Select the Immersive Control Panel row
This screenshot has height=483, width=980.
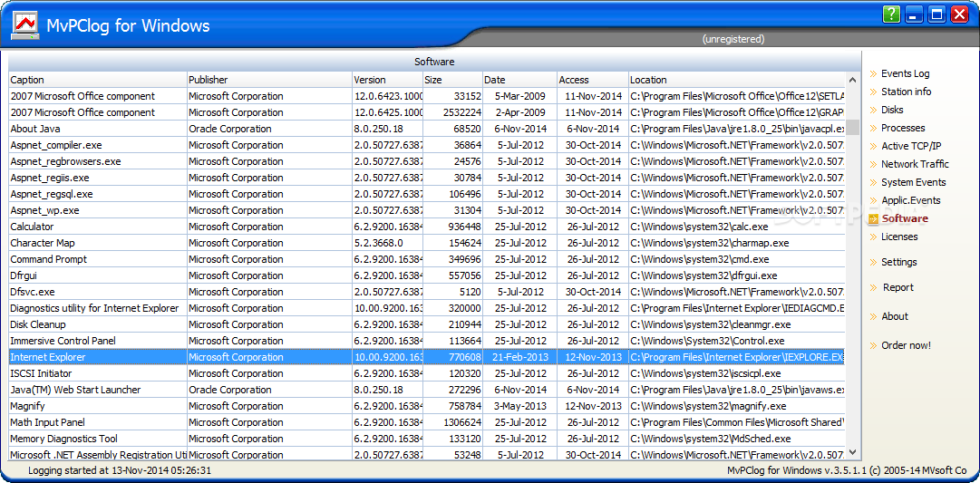(427, 341)
